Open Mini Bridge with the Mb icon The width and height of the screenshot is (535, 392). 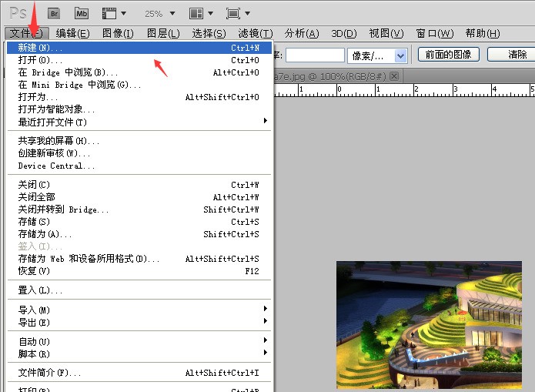[x=82, y=14]
